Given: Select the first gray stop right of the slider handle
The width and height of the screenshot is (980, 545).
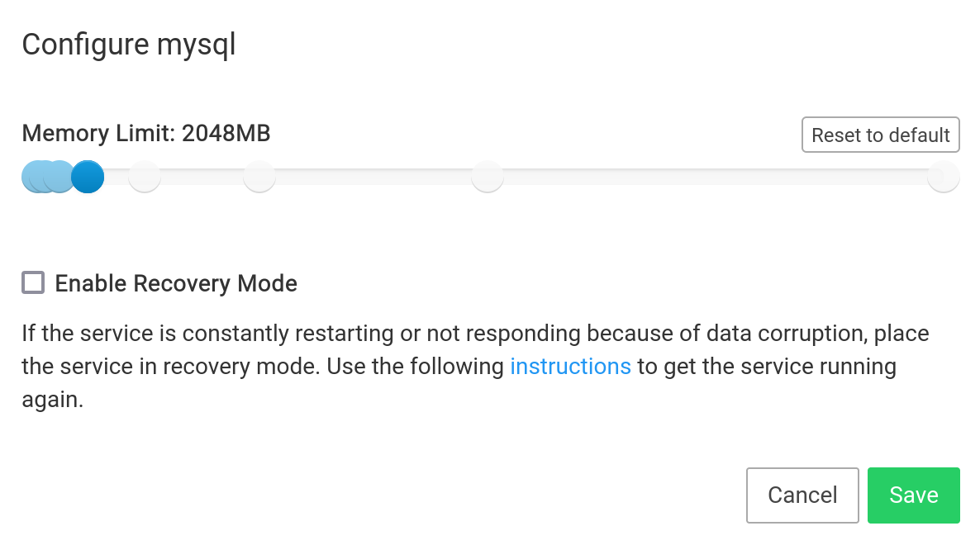Looking at the screenshot, I should click(x=145, y=177).
